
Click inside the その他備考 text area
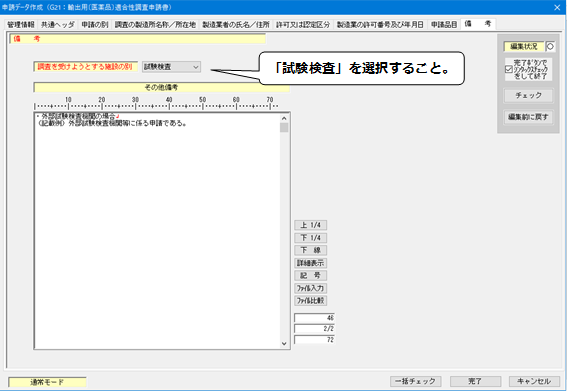pyautogui.click(x=157, y=231)
